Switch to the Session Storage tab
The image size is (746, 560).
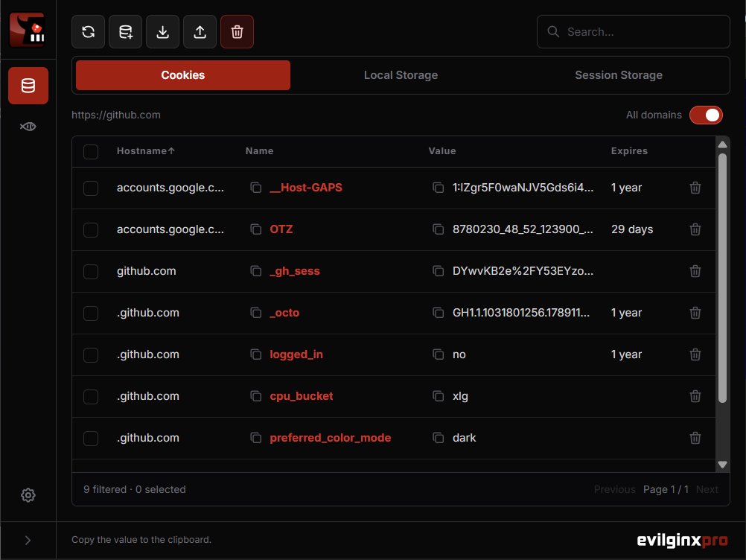[619, 75]
